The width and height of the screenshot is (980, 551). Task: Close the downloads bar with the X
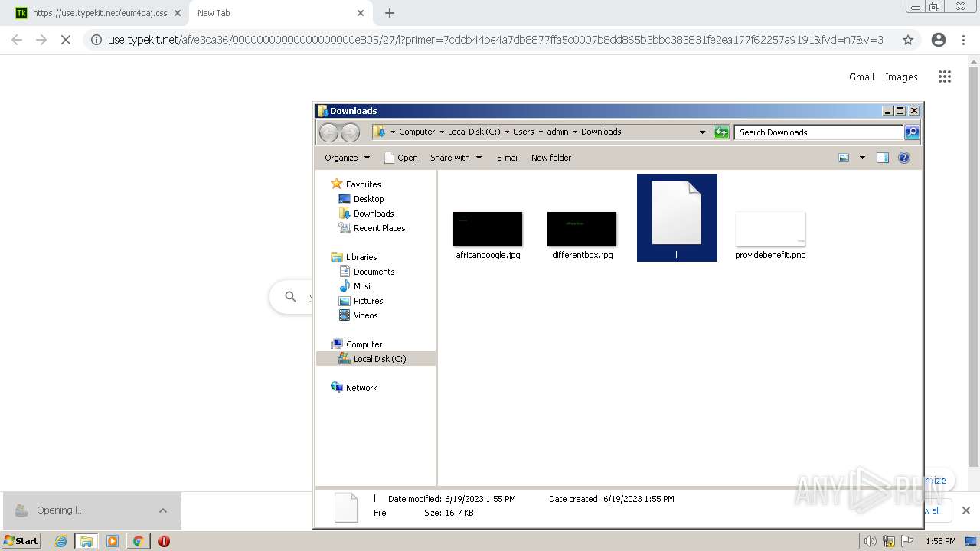965,510
